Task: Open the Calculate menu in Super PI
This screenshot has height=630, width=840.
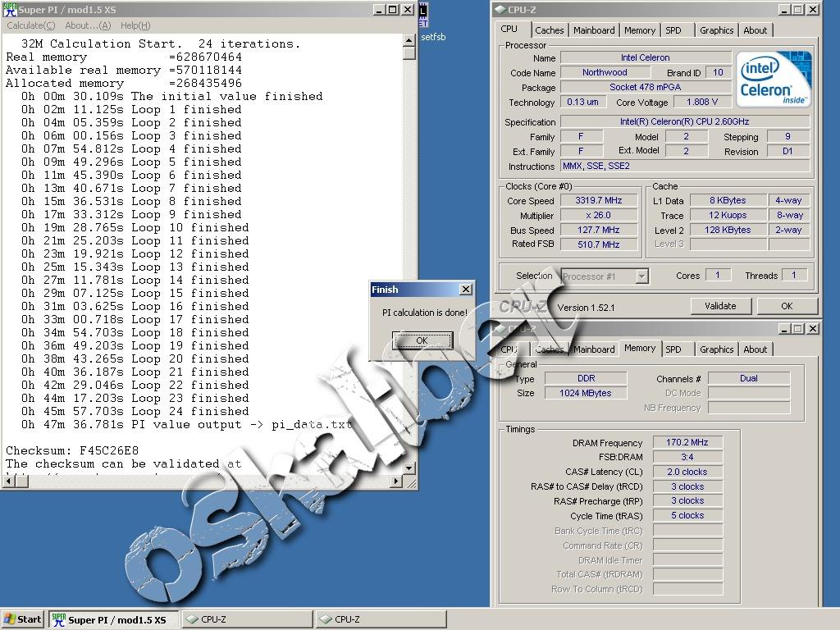Action: [x=30, y=25]
